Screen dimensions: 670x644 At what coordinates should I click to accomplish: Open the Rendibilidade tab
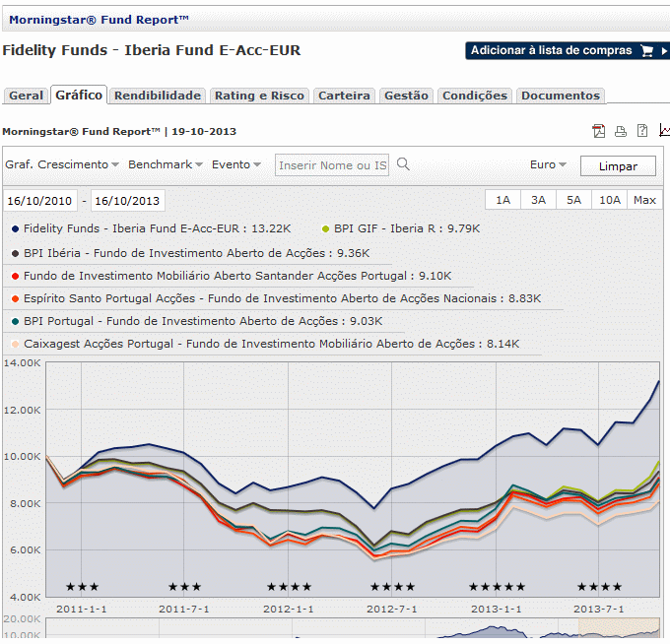tap(158, 96)
